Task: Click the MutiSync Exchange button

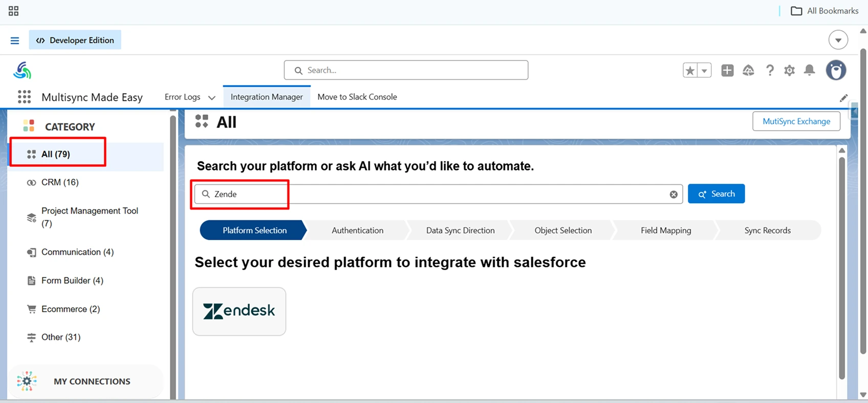Action: click(x=796, y=121)
